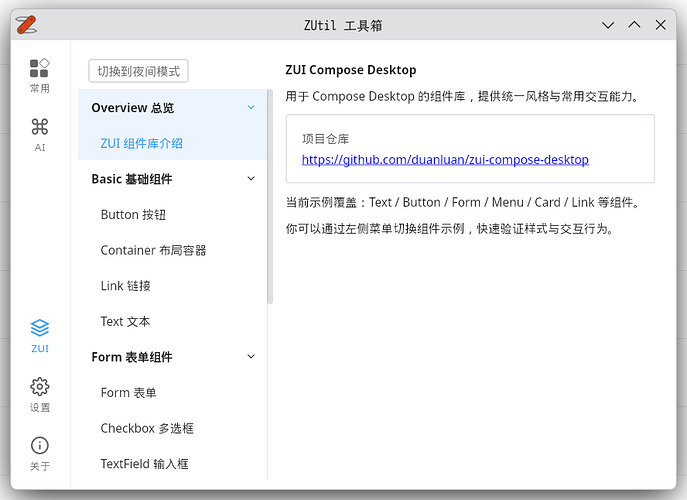Screen dimensions: 687x500
Task: Click the Form 表单组件 group header
Action: coord(172,357)
